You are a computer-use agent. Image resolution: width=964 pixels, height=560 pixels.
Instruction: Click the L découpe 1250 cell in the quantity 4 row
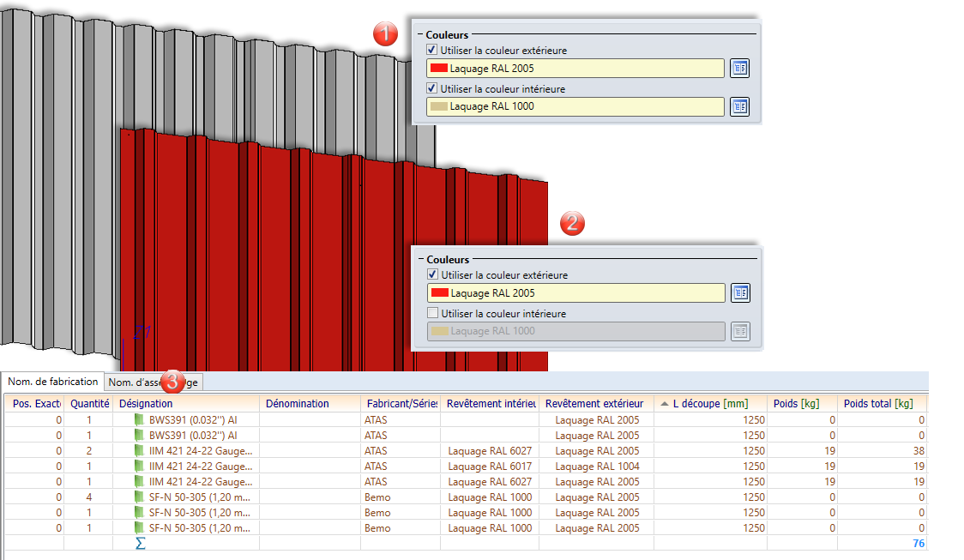click(x=710, y=497)
